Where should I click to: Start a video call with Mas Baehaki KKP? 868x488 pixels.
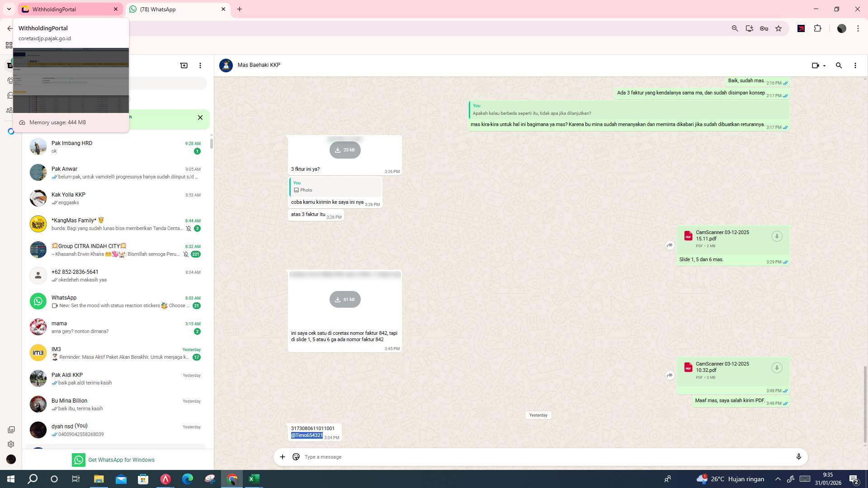pyautogui.click(x=815, y=66)
